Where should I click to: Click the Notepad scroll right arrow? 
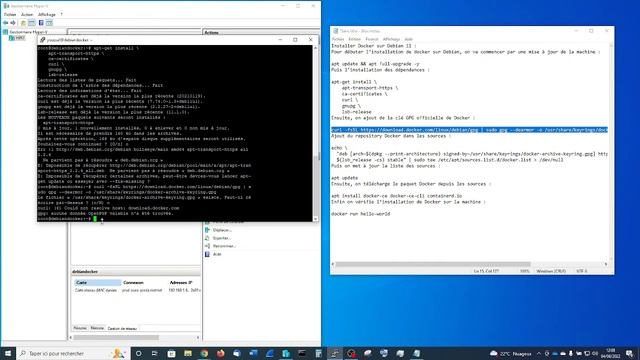click(x=606, y=264)
